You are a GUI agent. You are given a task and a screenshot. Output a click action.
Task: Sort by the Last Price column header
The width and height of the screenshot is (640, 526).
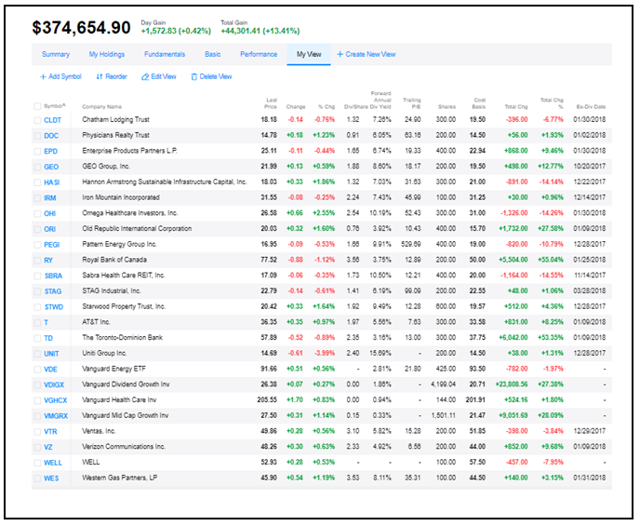(271, 103)
